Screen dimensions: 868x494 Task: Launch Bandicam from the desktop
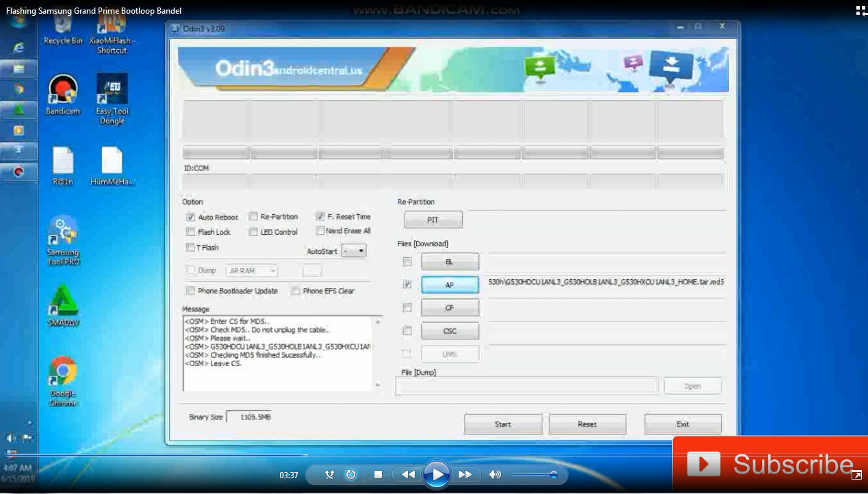(62, 95)
